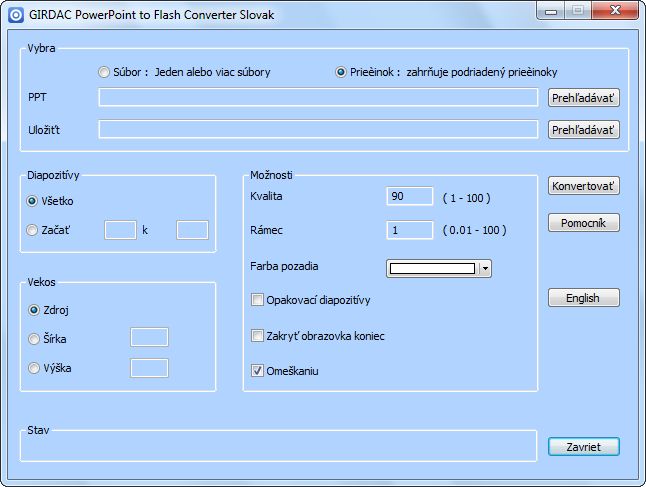Click the white background color swatch
The width and height of the screenshot is (646, 487).
pos(432,269)
